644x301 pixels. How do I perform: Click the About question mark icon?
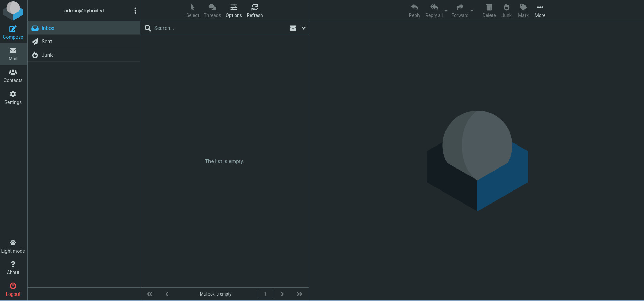click(x=13, y=268)
